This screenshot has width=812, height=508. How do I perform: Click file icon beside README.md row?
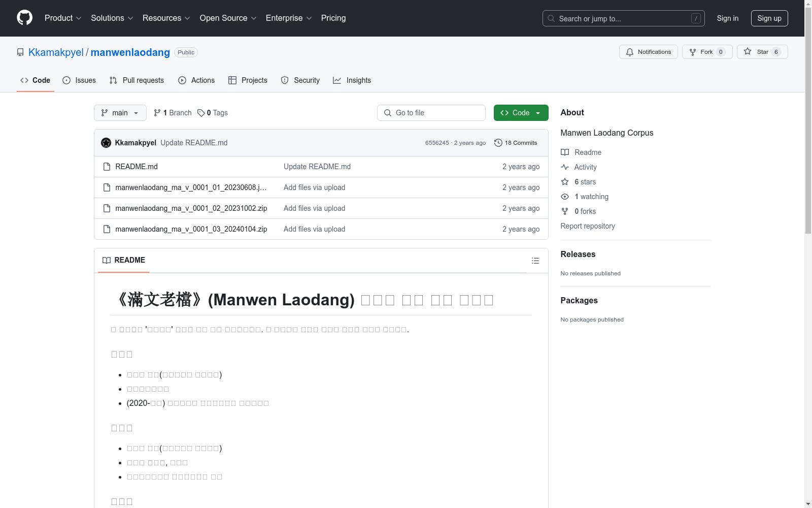click(x=107, y=167)
